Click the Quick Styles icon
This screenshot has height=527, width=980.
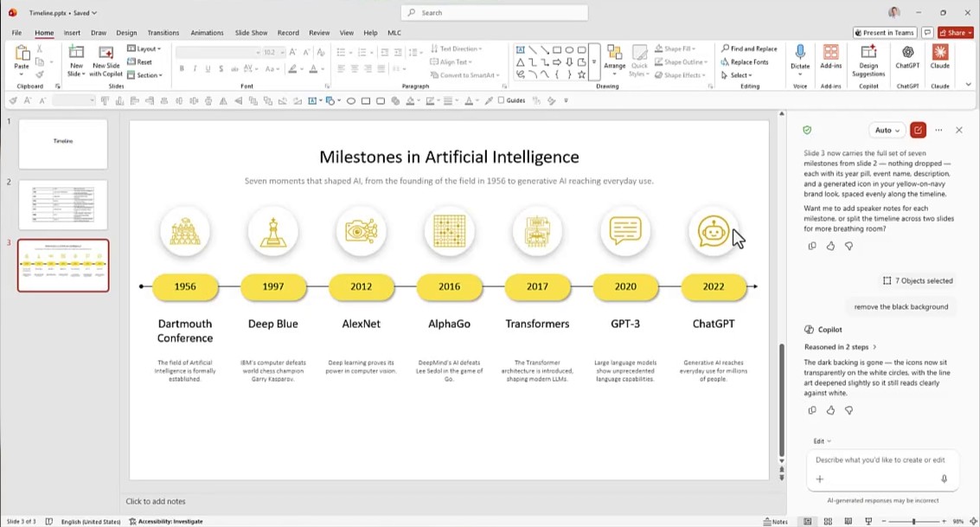(x=639, y=54)
